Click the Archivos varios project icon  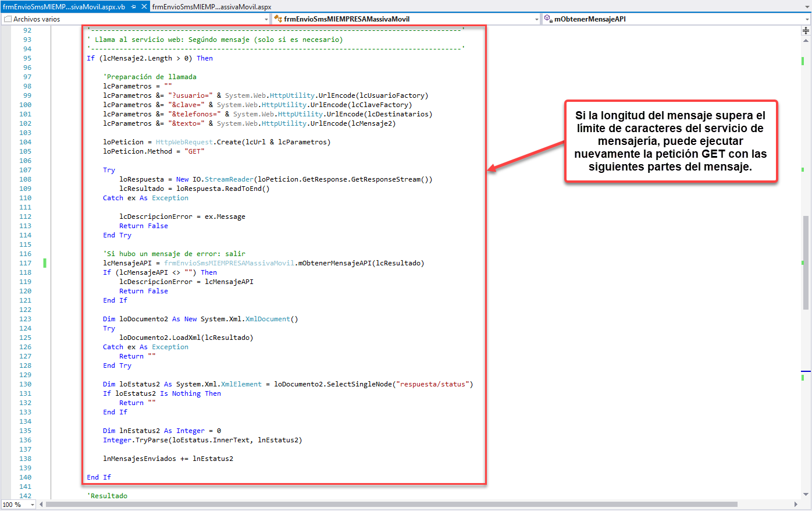(x=8, y=19)
